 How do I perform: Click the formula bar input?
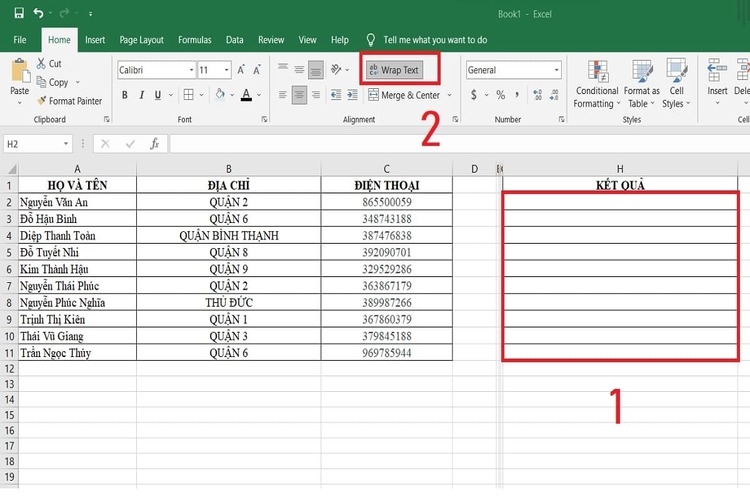(x=459, y=144)
